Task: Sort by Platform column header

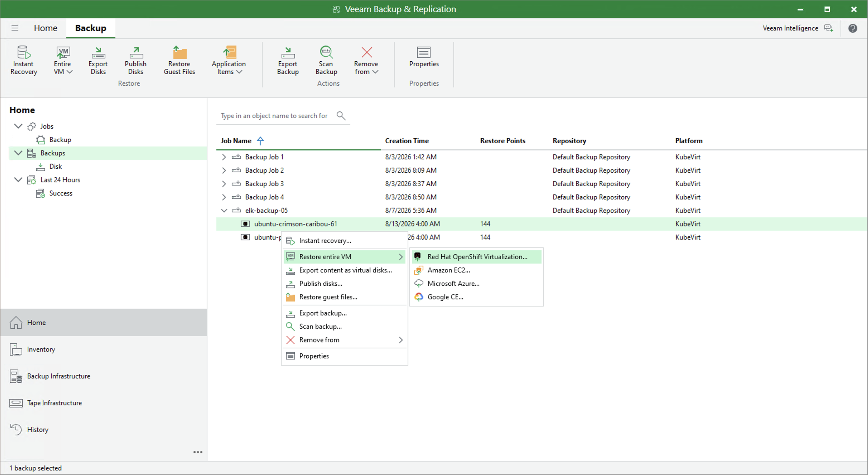Action: (x=689, y=141)
